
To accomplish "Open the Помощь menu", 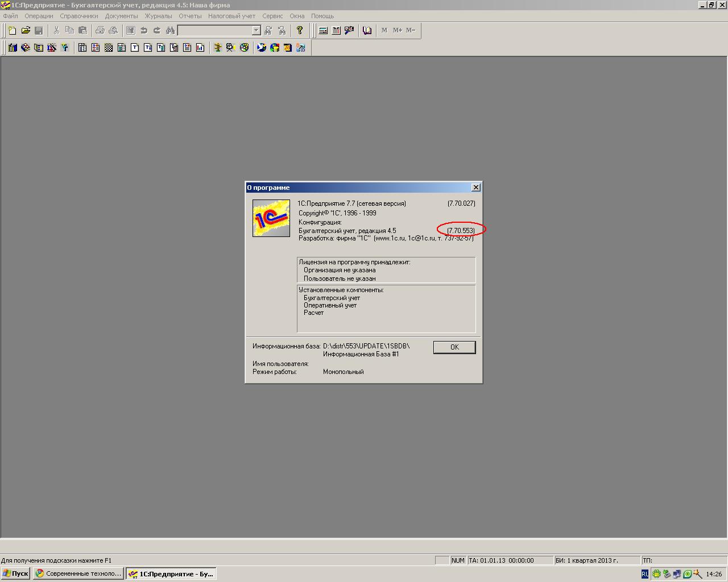I will [x=322, y=16].
